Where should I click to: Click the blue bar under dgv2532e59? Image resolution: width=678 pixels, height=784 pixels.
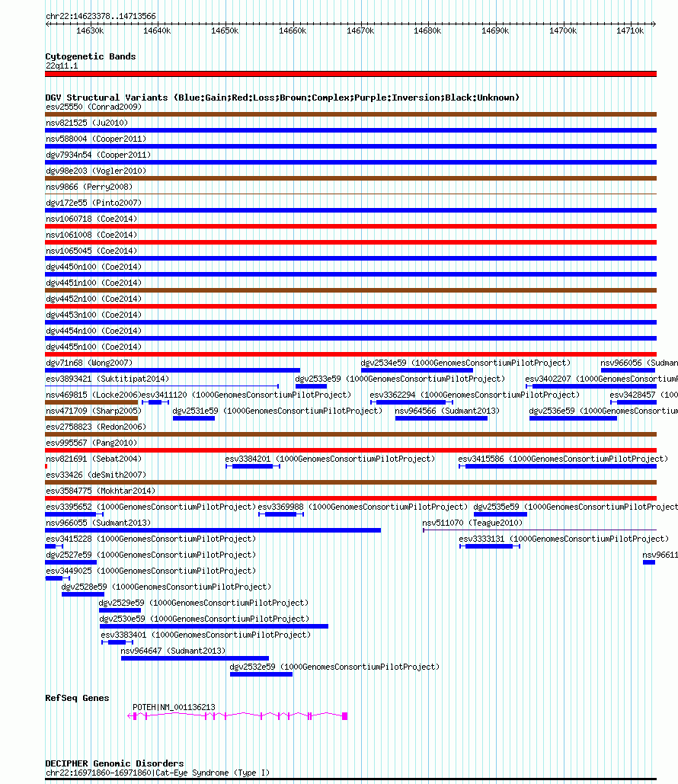pos(261,674)
